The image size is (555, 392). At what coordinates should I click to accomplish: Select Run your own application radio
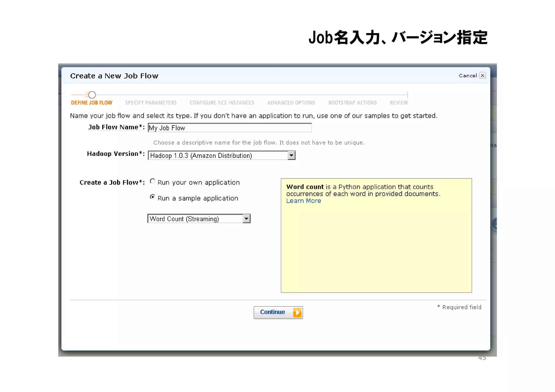[x=153, y=181]
